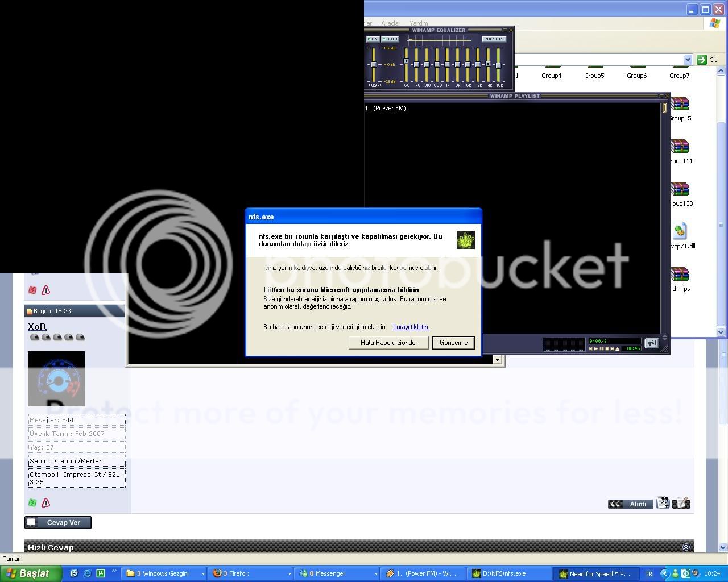
Task: Open the Windows Gezgini taskbar group
Action: pos(164,573)
